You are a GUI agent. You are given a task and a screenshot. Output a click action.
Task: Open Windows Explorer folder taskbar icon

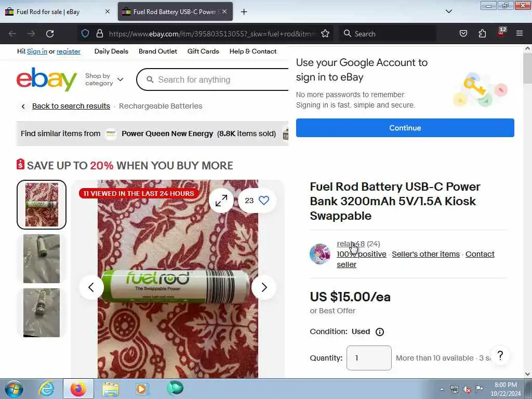(111, 389)
